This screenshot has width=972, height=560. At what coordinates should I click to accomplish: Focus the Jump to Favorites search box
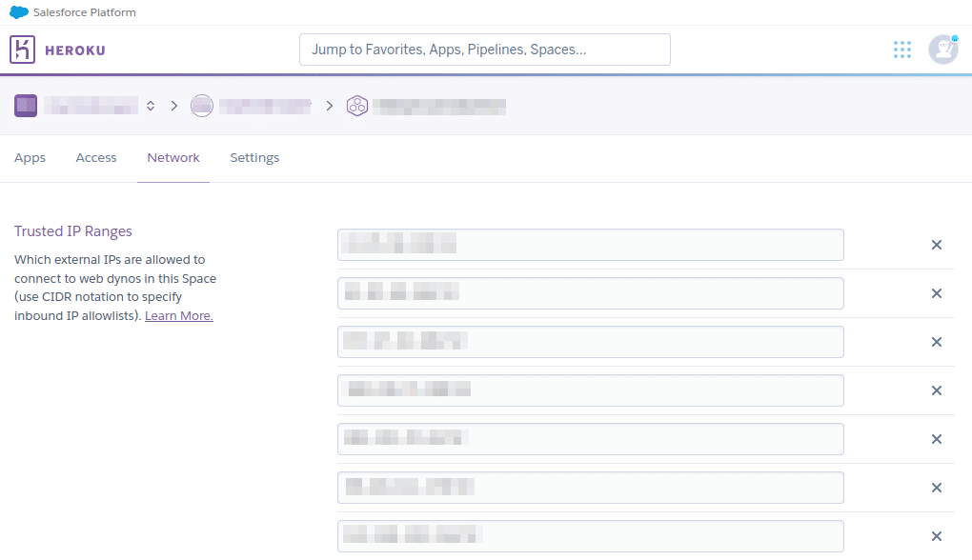(x=484, y=50)
